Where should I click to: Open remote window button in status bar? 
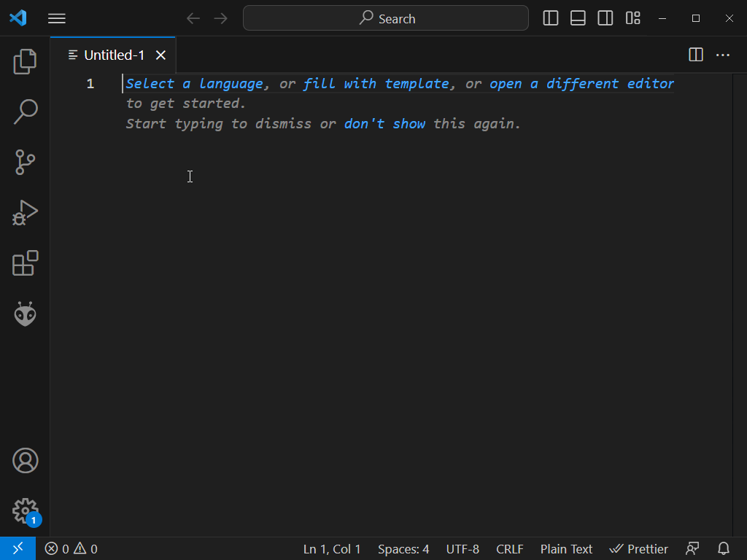coord(18,548)
